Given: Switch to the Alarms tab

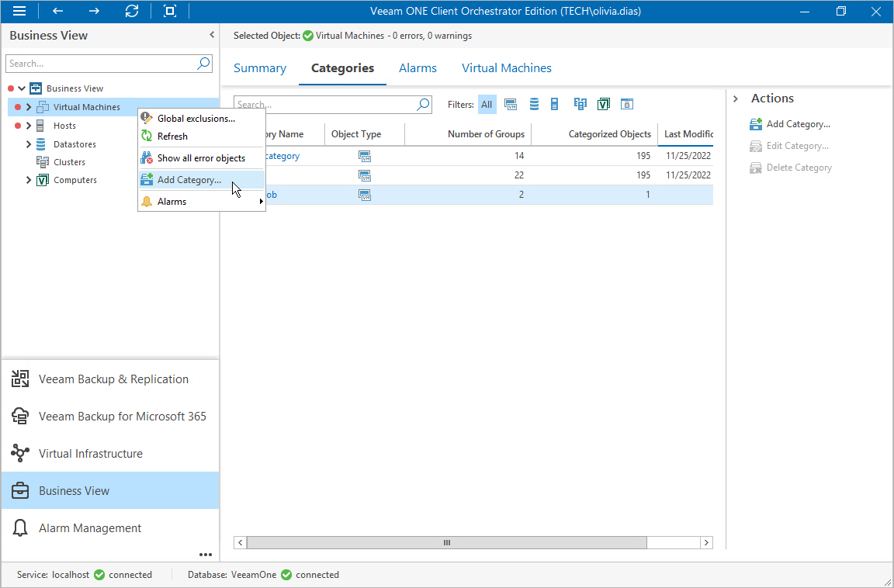Looking at the screenshot, I should click(x=418, y=67).
